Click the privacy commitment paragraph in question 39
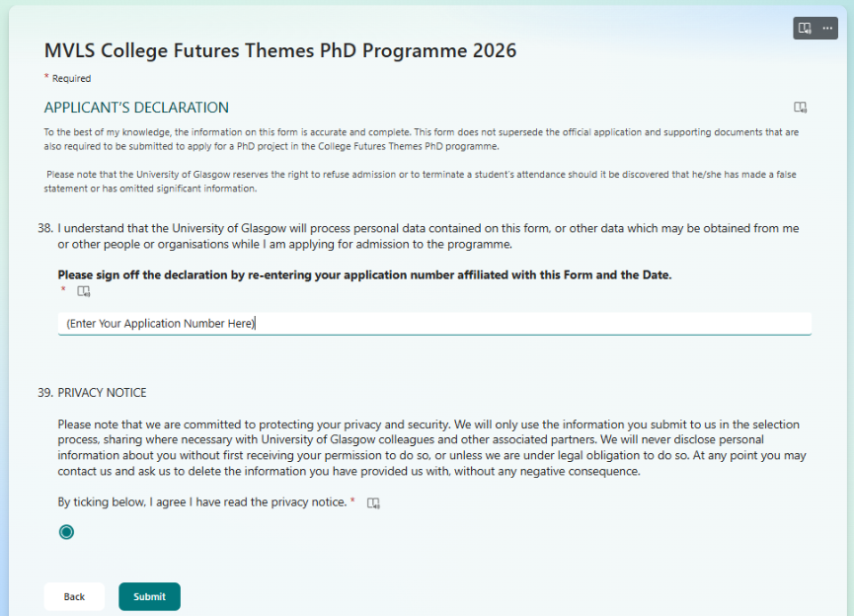The height and width of the screenshot is (616, 854). tap(428, 447)
